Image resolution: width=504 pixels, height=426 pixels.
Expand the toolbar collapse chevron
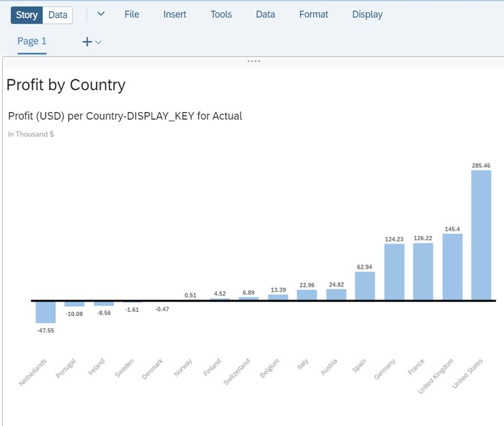click(x=101, y=14)
